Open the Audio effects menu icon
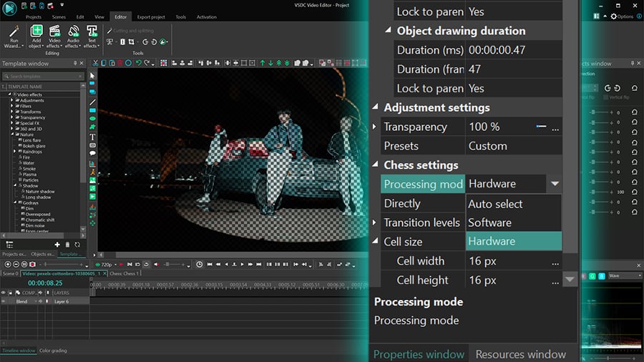Screen dimensions: 644x362 click(x=73, y=32)
